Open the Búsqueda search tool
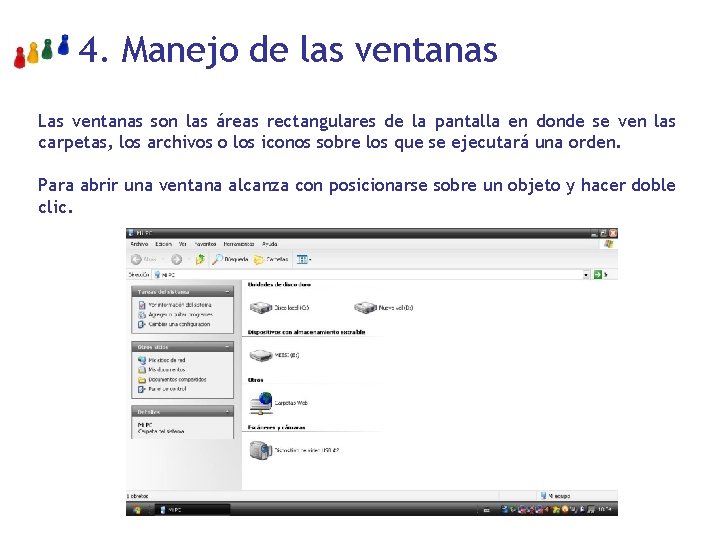Viewport: 720px width, 540px height. click(x=230, y=259)
